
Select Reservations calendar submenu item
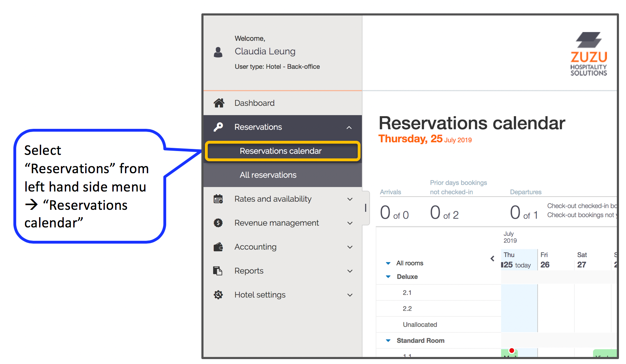(283, 151)
